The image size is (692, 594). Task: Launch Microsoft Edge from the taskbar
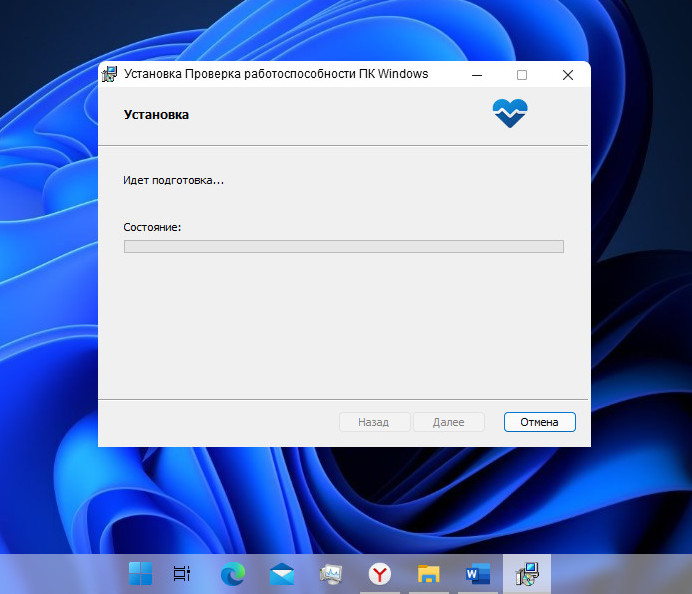click(233, 574)
